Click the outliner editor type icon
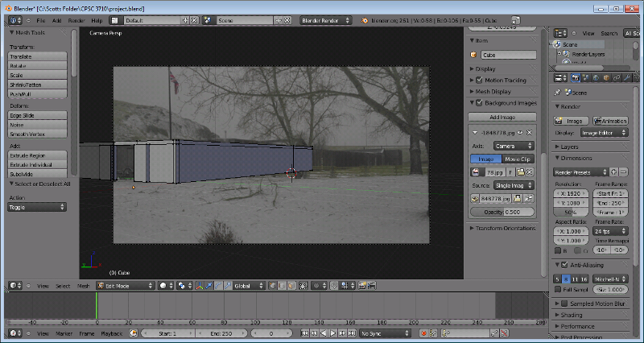Viewport: 644px width, 343px height. click(560, 33)
